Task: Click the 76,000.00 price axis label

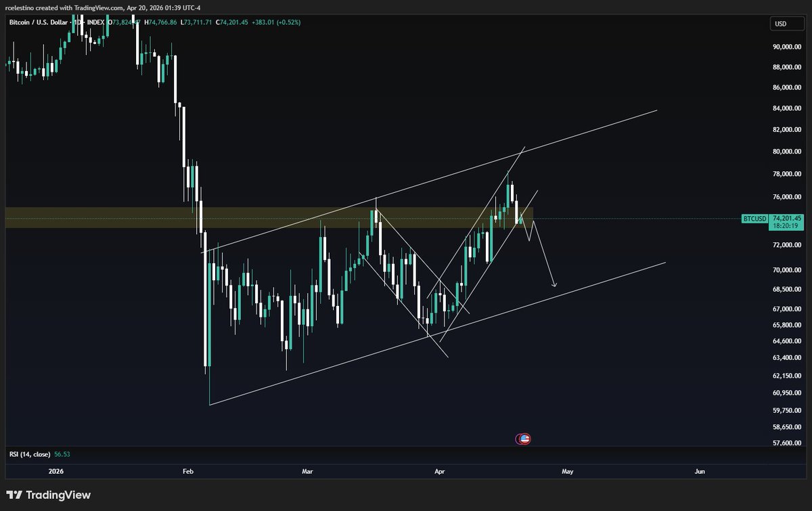Action: tap(787, 197)
